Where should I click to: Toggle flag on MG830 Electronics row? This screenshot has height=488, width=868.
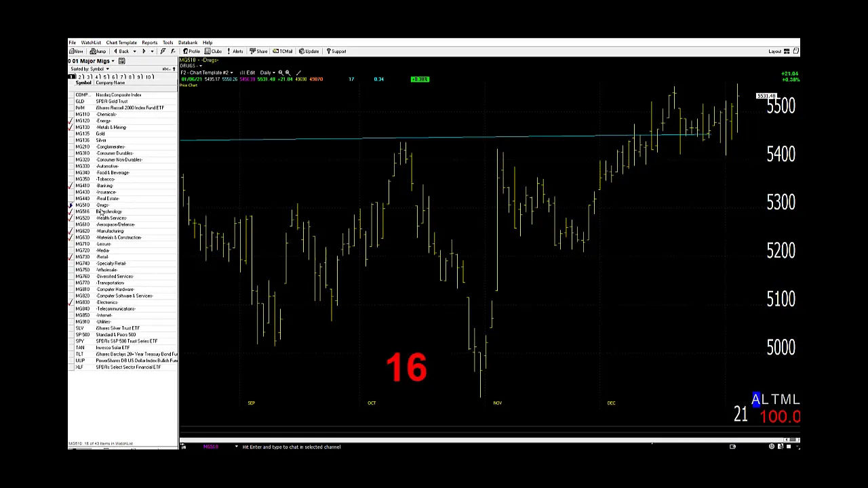tap(71, 302)
